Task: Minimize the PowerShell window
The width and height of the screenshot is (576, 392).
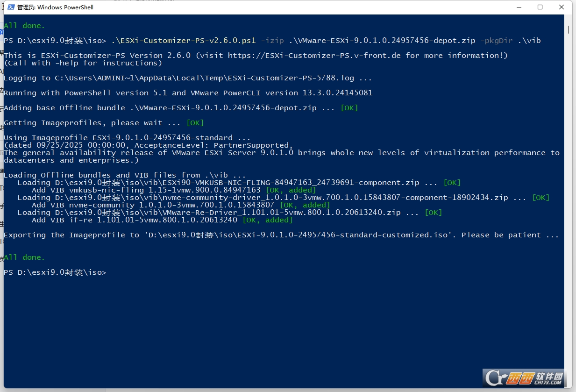Action: click(x=519, y=7)
